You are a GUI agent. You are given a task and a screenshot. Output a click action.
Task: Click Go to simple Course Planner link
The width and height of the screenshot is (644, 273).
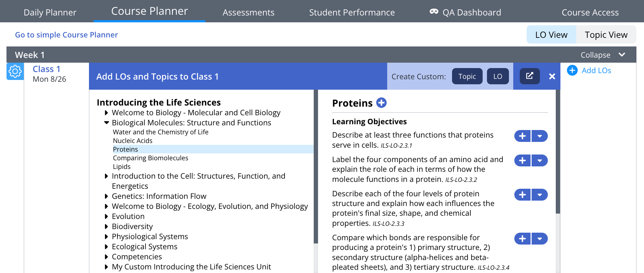coord(66,35)
